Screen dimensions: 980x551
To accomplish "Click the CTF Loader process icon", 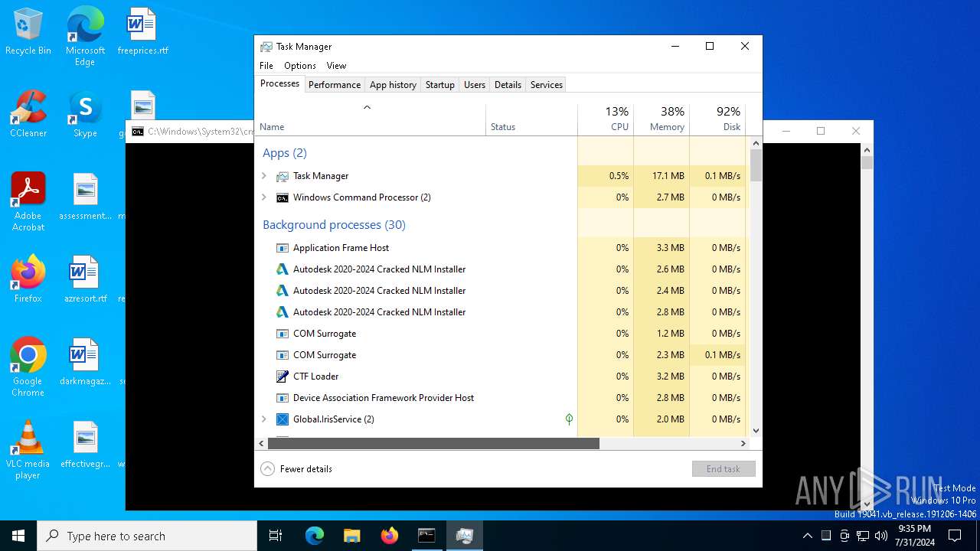I will coord(283,377).
